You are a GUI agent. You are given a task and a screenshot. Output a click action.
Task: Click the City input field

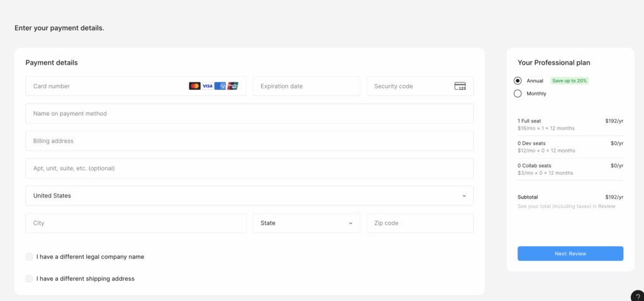click(x=135, y=223)
